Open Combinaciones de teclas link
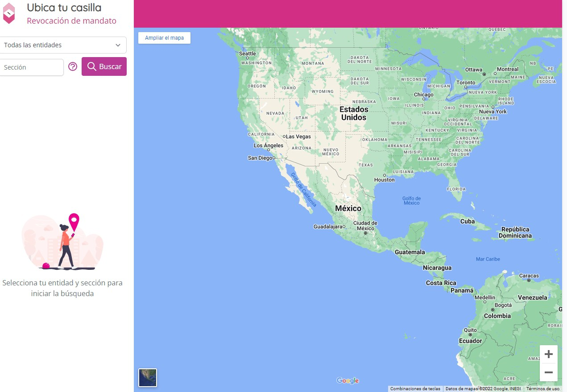 [415, 389]
